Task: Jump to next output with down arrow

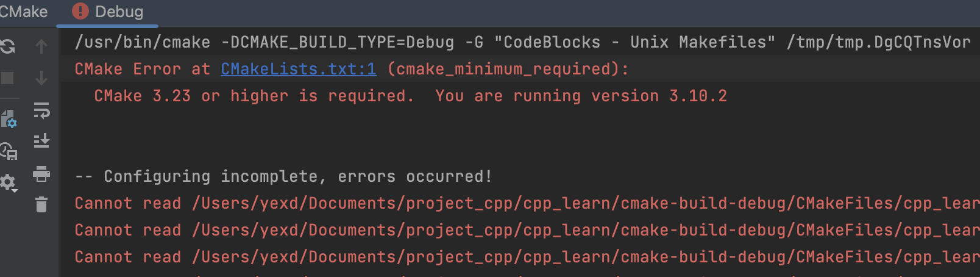Action: [41, 78]
